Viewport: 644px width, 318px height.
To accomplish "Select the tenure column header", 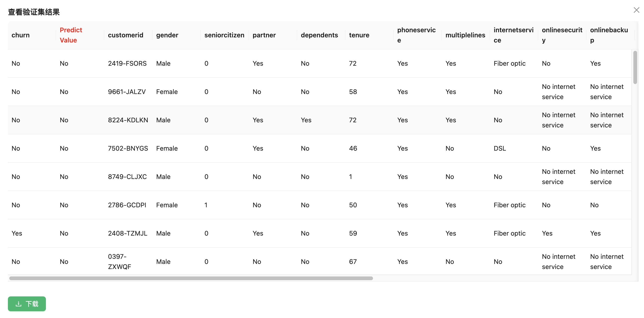I will coord(359,35).
